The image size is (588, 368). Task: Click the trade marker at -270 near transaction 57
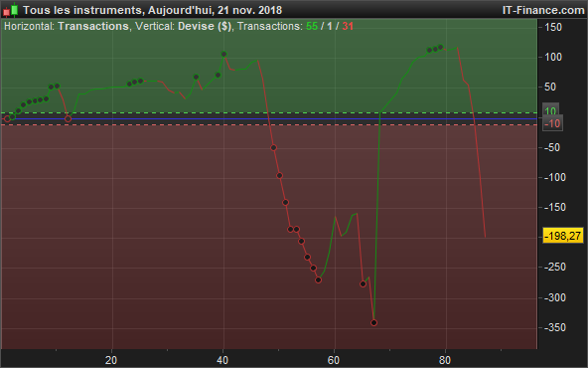pyautogui.click(x=319, y=279)
